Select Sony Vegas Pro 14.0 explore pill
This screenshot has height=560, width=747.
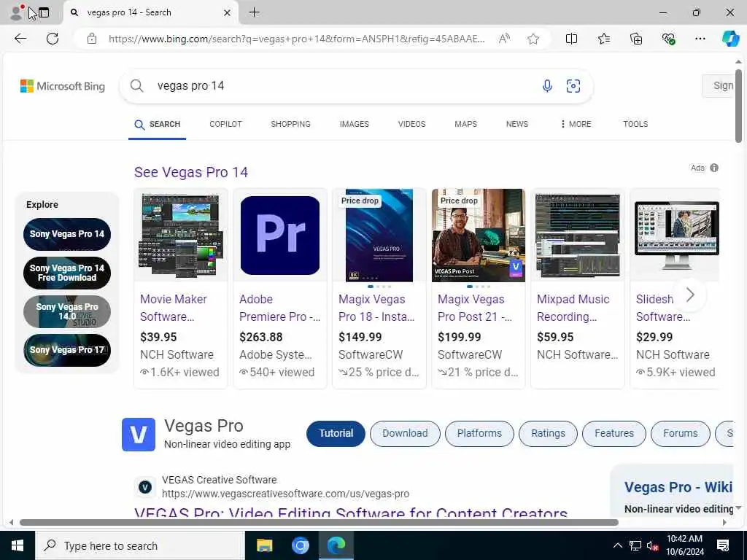click(67, 312)
